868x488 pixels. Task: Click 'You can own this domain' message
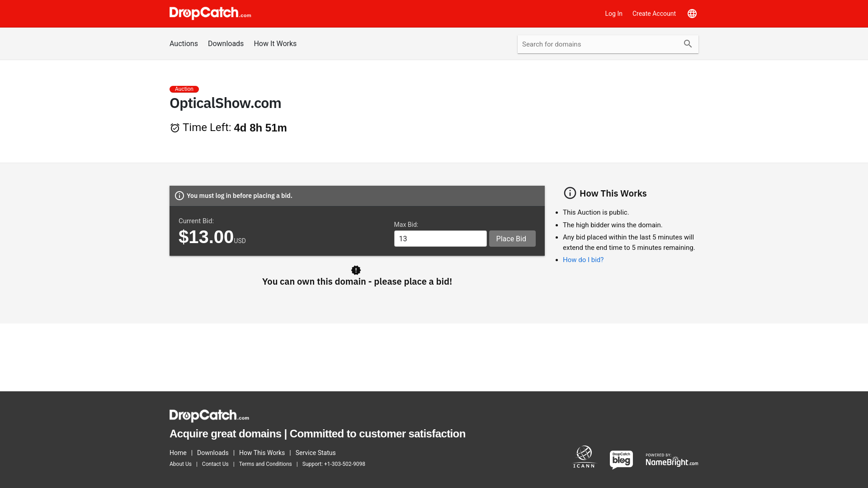(357, 282)
